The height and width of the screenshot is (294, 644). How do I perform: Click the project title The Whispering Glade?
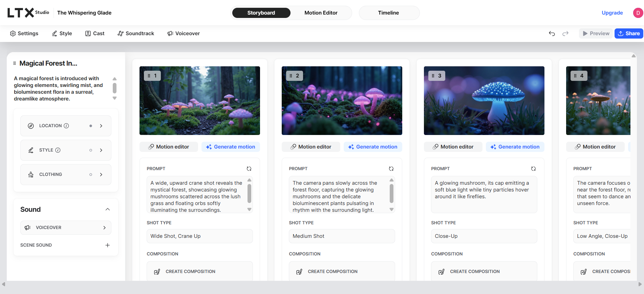click(x=84, y=13)
